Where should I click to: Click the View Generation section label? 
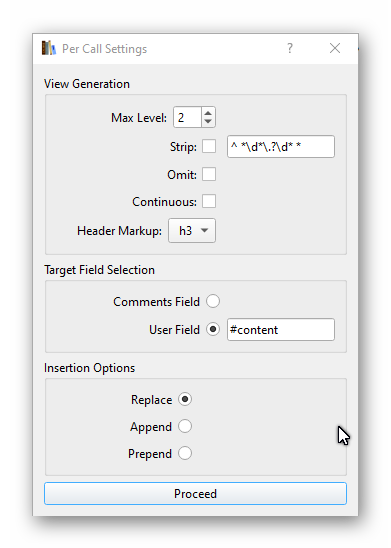coord(87,84)
